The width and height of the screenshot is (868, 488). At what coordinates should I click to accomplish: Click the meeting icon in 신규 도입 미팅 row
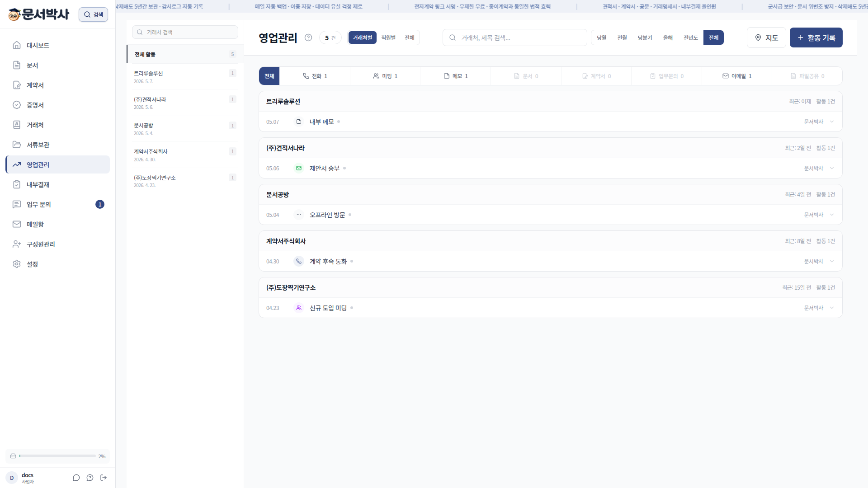[x=299, y=308]
